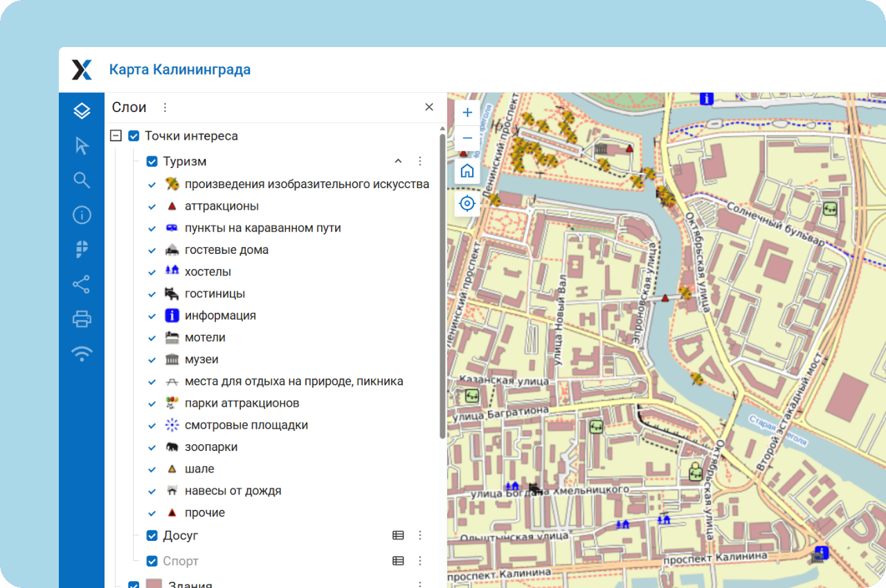The image size is (886, 588).
Task: Click the layers panel vertical scrollbar
Action: [x=442, y=284]
